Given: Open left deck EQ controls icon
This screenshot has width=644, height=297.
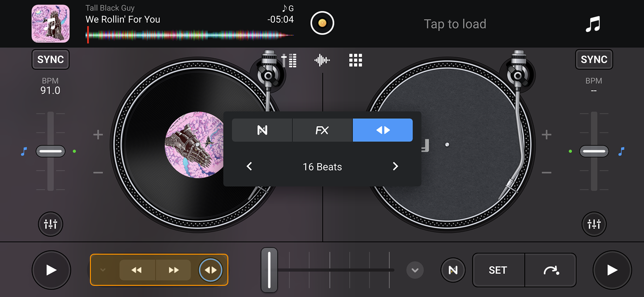Looking at the screenshot, I should 50,224.
